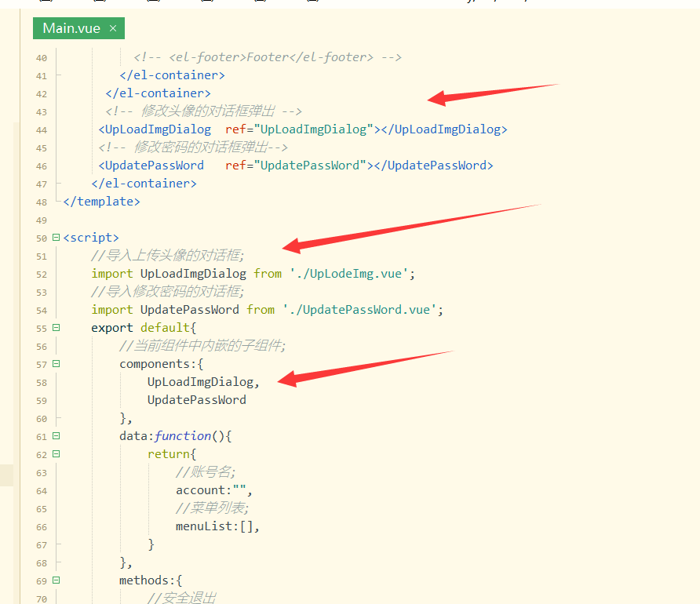This screenshot has height=604, width=700.
Task: Click the menuList:[] data property
Action: [x=217, y=526]
